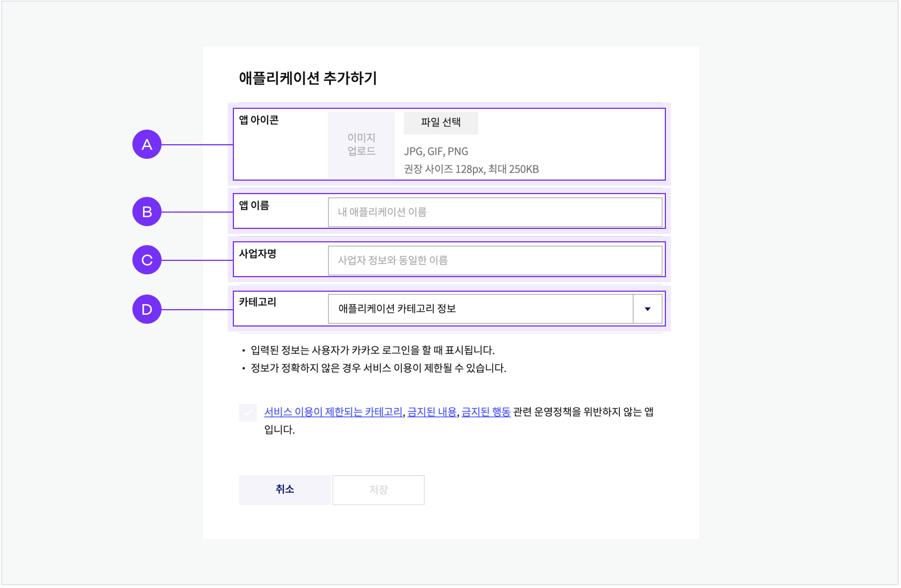The height and width of the screenshot is (588, 901).
Task: Follow the 금지된 내용 link
Action: coord(432,412)
